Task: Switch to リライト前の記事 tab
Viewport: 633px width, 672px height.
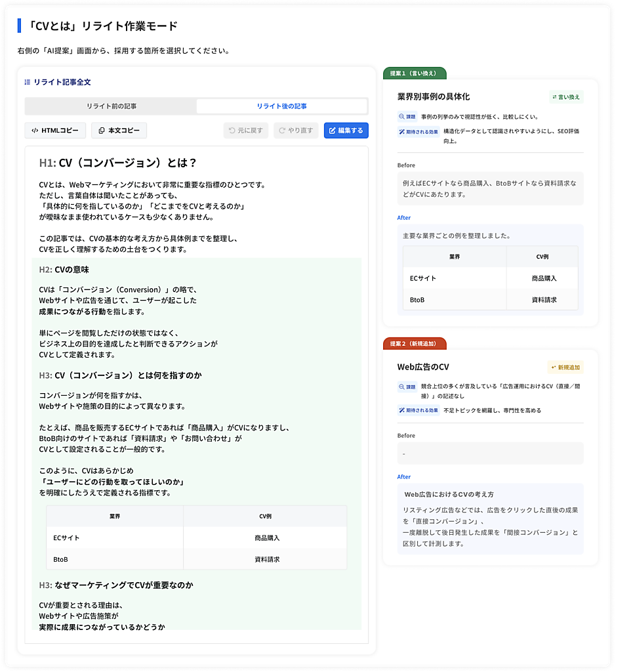Action: [111, 106]
